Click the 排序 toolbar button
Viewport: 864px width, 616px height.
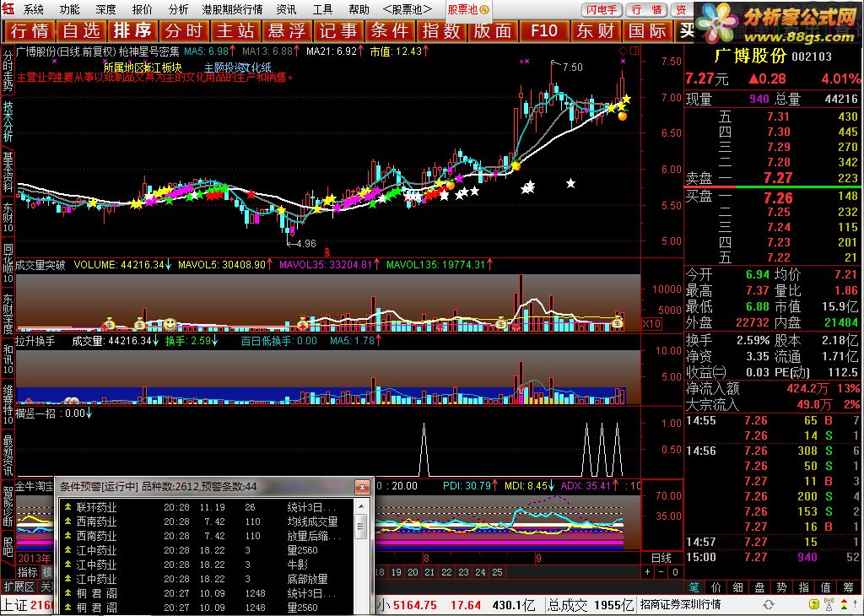132,31
